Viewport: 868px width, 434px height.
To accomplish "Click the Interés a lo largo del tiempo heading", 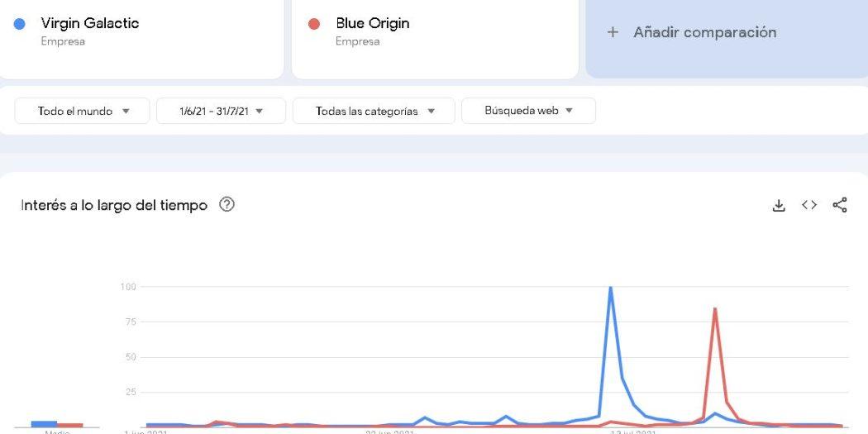I will [114, 205].
